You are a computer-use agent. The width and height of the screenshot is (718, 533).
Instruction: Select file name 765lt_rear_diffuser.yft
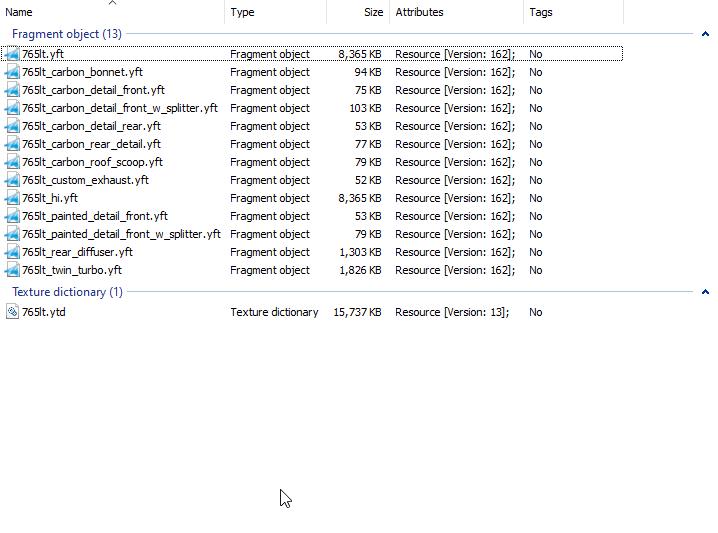click(77, 252)
